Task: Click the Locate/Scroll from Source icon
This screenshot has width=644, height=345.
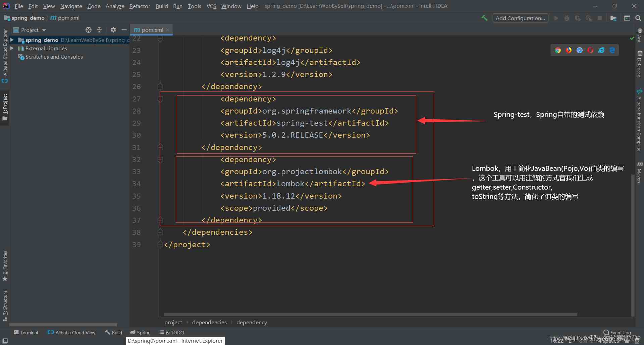Action: click(x=89, y=30)
